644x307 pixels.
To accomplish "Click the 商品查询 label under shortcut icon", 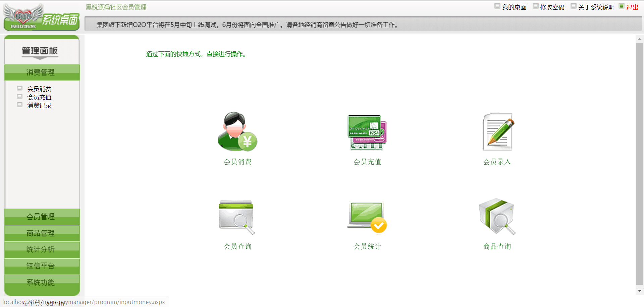I will point(497,246).
